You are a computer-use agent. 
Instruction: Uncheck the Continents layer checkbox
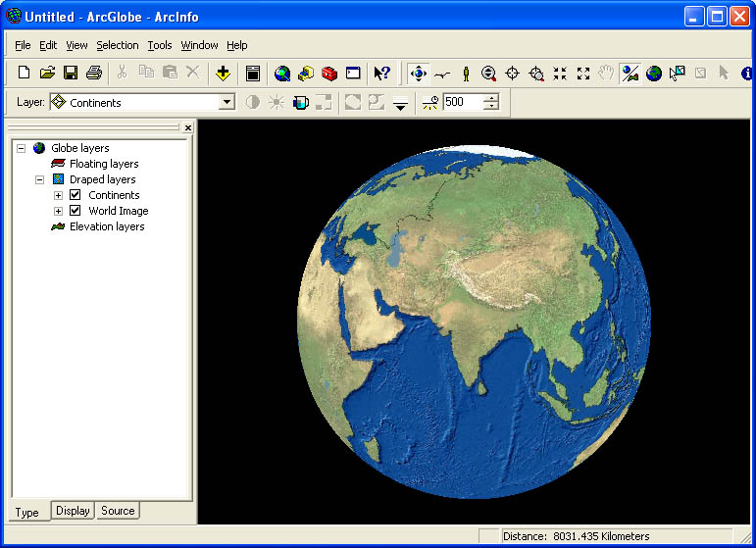76,195
